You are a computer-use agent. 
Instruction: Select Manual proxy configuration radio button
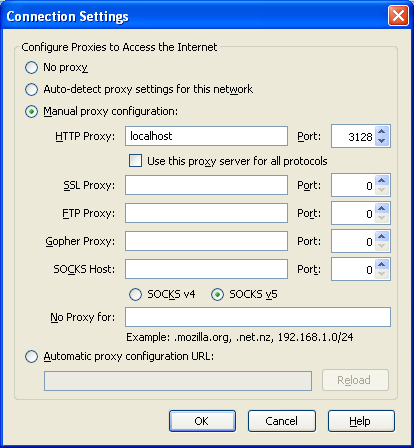pyautogui.click(x=31, y=111)
